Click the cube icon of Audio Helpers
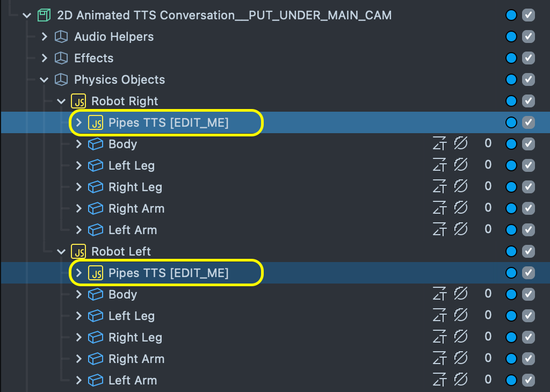550x392 pixels. tap(61, 37)
